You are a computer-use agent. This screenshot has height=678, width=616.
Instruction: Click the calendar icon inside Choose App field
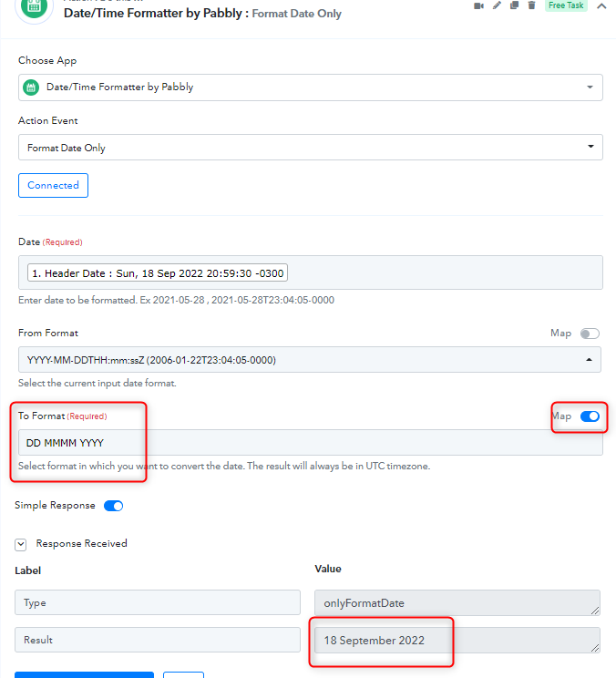coord(31,87)
